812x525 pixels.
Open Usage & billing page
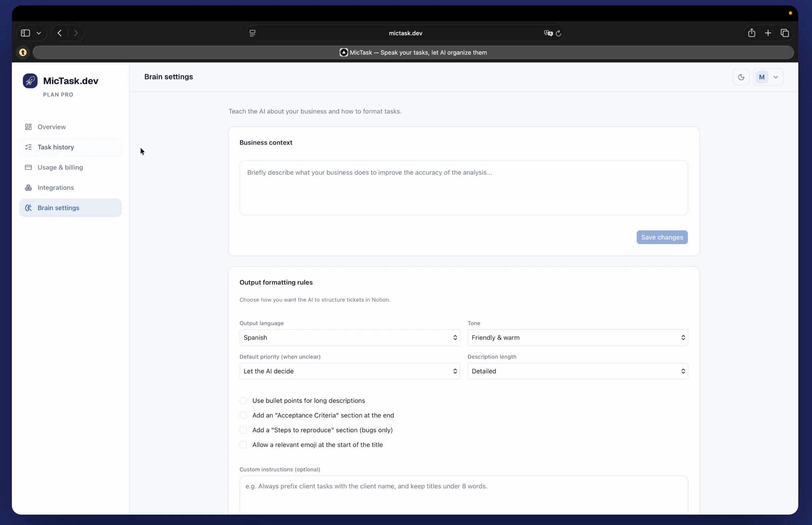[x=70, y=167]
